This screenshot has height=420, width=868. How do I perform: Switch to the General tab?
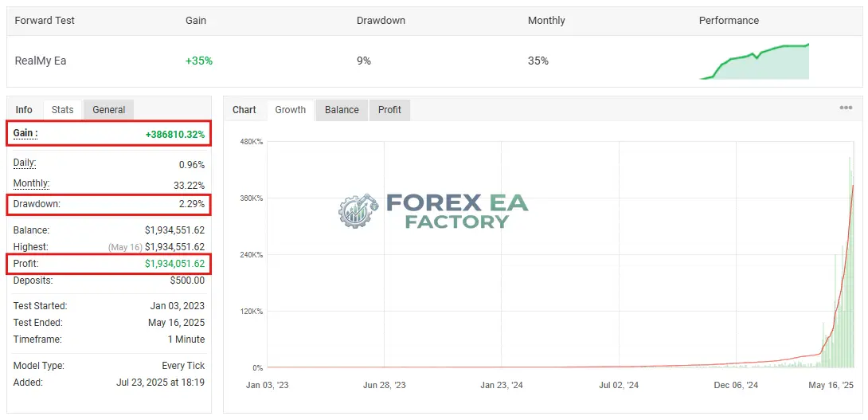click(108, 110)
